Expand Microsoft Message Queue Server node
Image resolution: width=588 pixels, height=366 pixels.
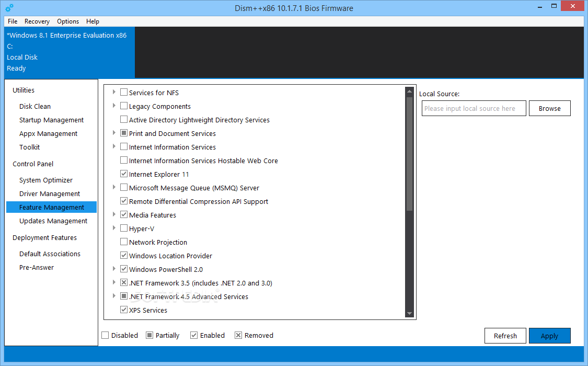114,187
